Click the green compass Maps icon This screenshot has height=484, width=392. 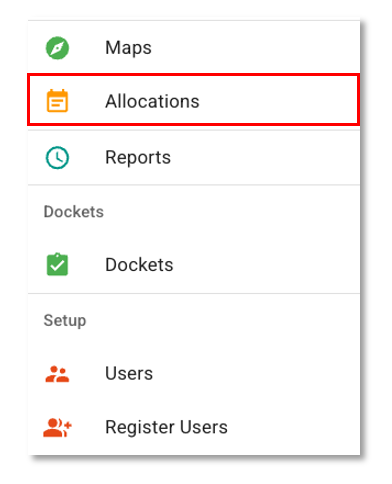[x=57, y=48]
